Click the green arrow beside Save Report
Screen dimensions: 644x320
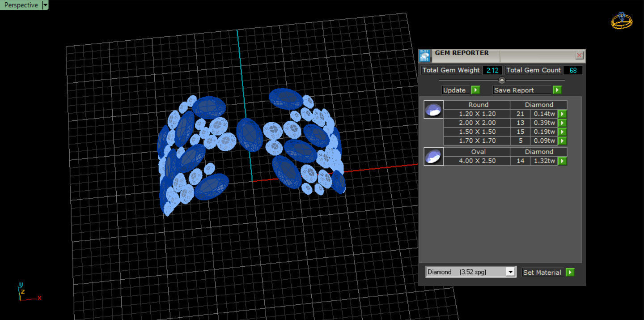[x=557, y=90]
